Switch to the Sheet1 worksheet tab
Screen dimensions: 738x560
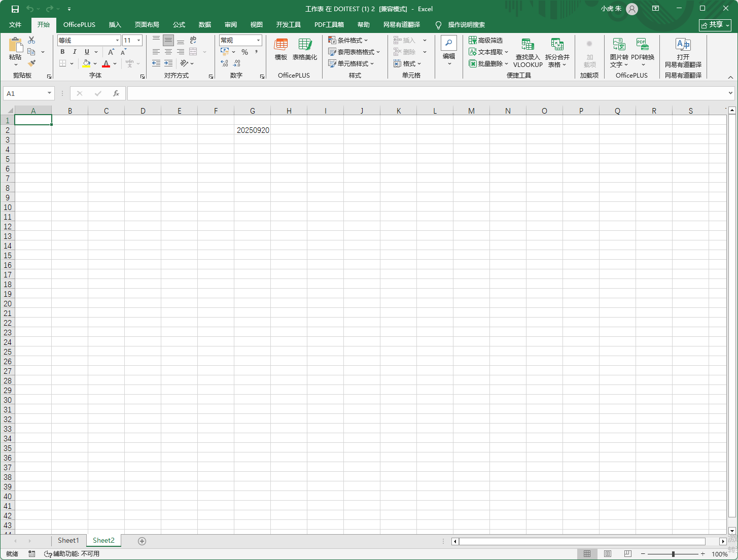[68, 541]
